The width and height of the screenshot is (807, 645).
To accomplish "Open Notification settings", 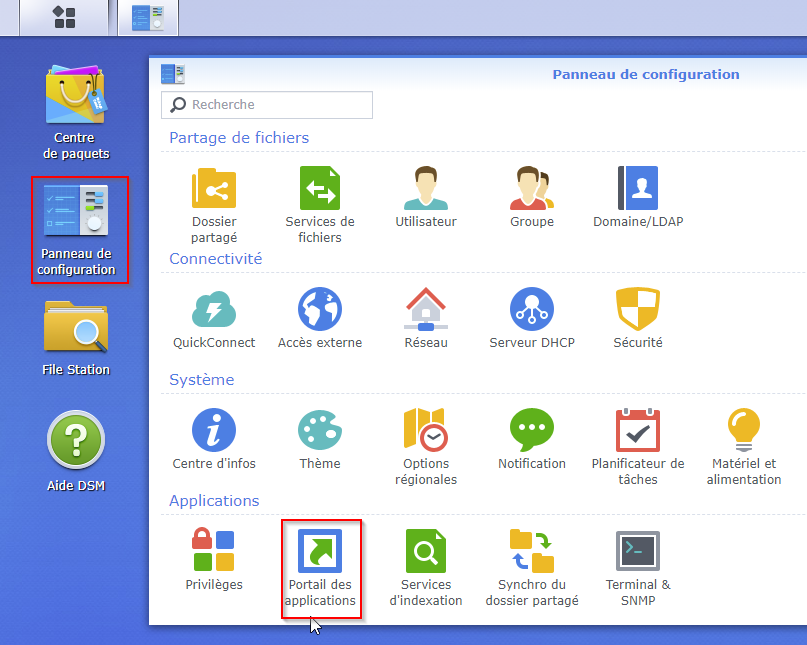I will pyautogui.click(x=532, y=439).
